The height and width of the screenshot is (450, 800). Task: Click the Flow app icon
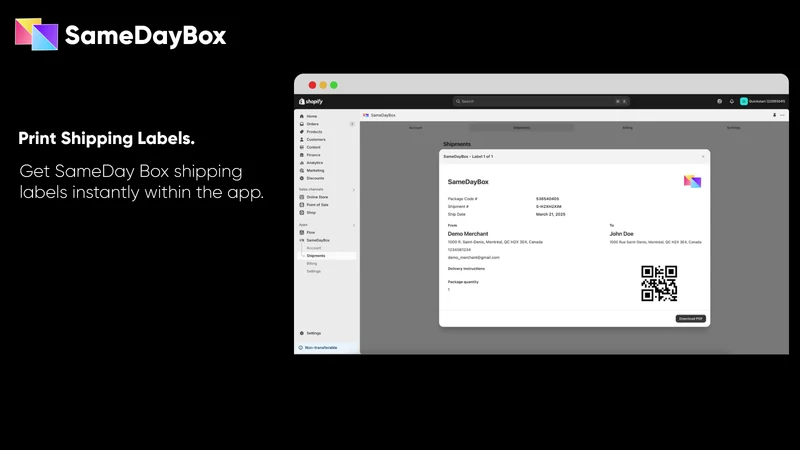point(302,232)
